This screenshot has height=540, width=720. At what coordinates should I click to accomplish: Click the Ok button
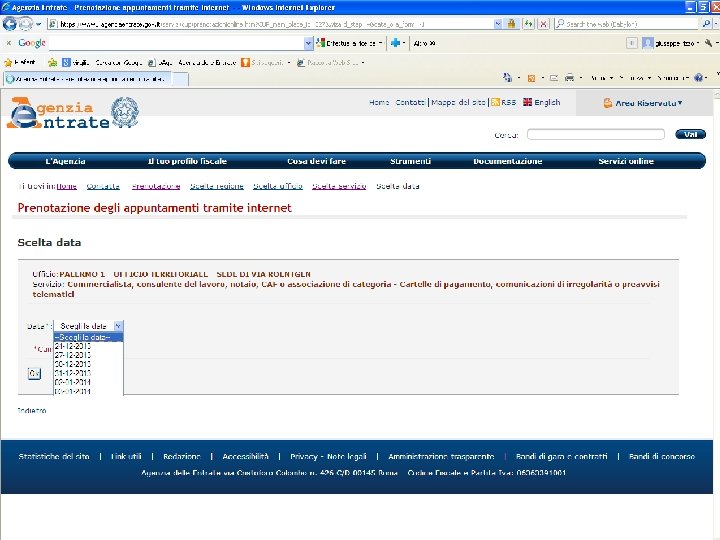(x=34, y=373)
